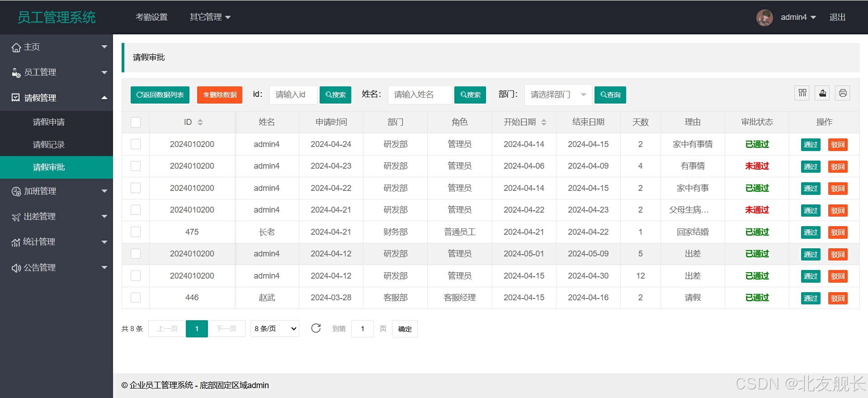
Task: Click the 删除数据 button
Action: tap(220, 95)
